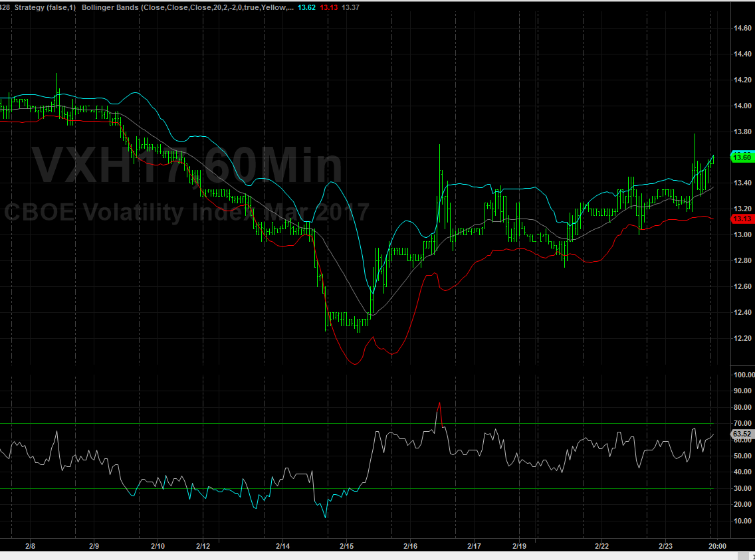
Task: Click the horizontal scrollbar at bottom
Action: point(372,556)
